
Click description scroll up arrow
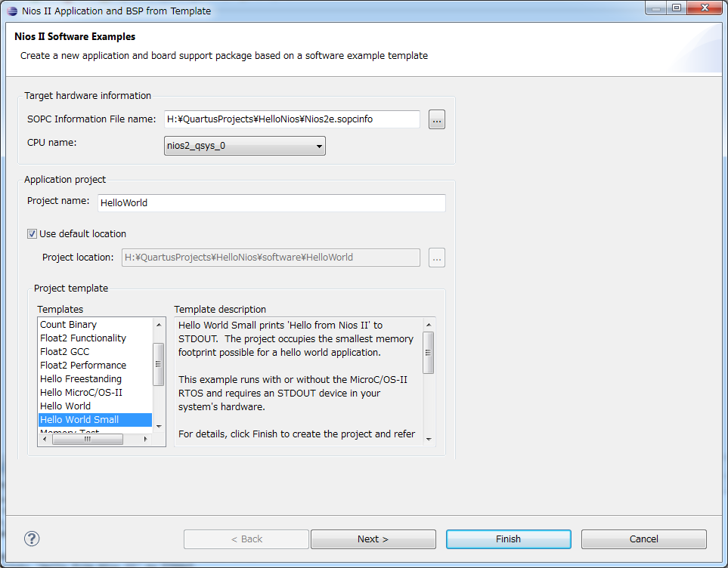click(429, 325)
